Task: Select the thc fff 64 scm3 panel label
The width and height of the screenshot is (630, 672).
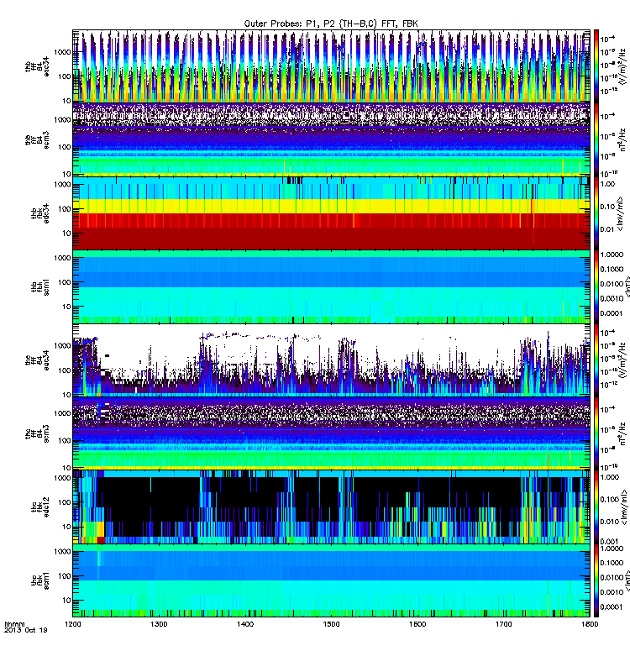Action: [x=37, y=433]
